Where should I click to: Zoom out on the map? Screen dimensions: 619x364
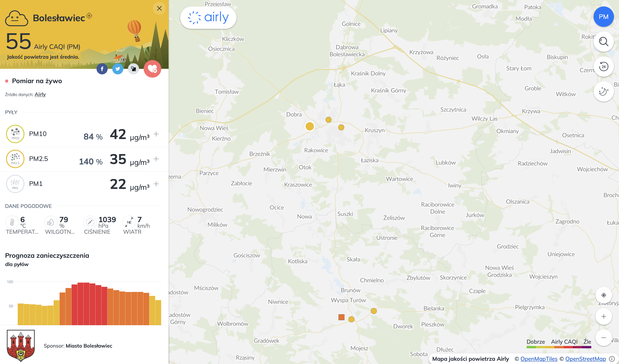(604, 338)
